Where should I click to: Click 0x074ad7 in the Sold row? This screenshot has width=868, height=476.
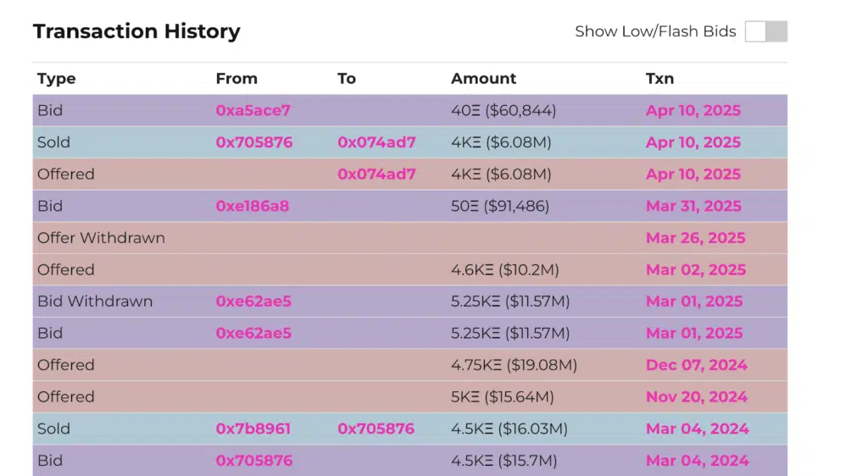[376, 142]
